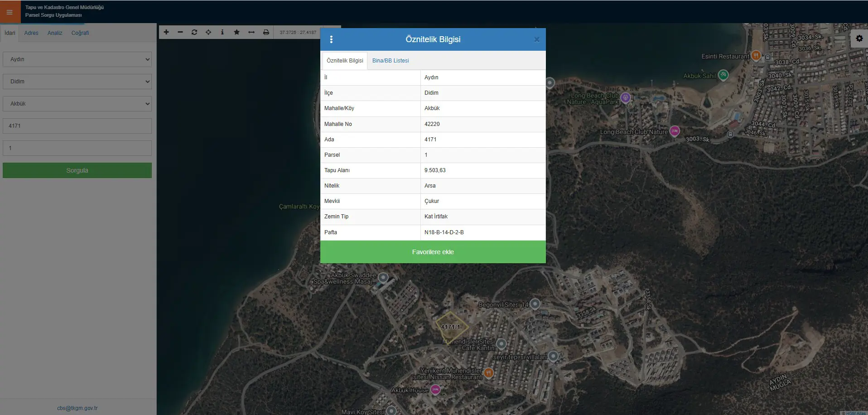868x415 pixels.
Task: Select the Nitelik value Arsa
Action: [x=430, y=186]
